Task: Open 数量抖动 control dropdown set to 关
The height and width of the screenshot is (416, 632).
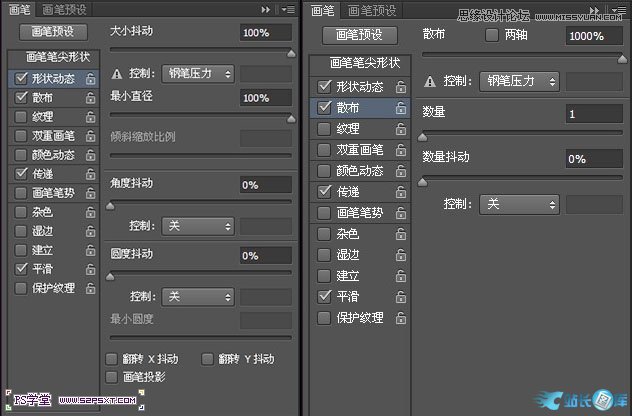Action: click(519, 205)
